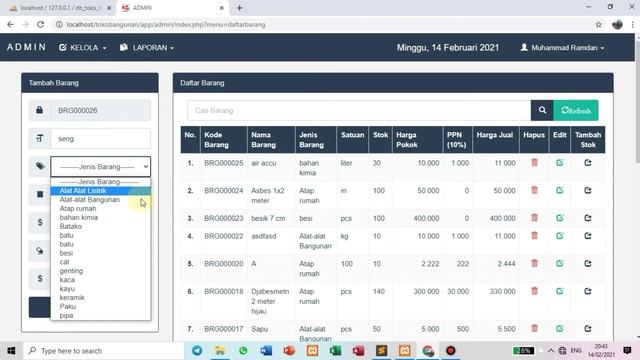Choose pipa option in list
This screenshot has width=640, height=360.
[100, 315]
